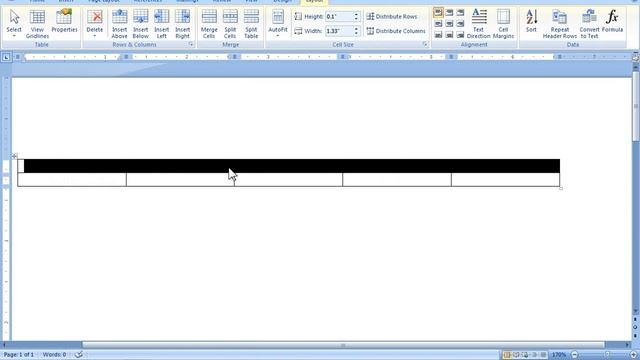Select Align Center Left
Screen dimensions: 640x360
[438, 24]
